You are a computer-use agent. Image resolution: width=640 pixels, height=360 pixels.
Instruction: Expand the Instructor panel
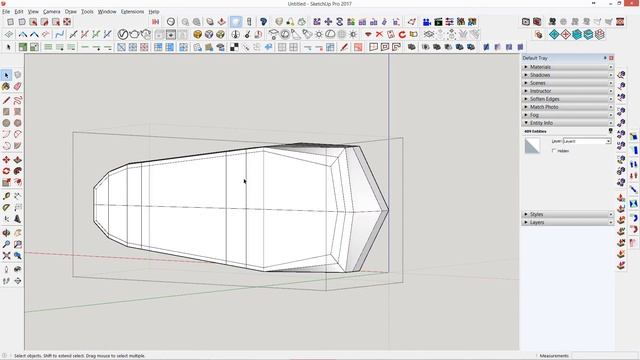tap(568, 91)
